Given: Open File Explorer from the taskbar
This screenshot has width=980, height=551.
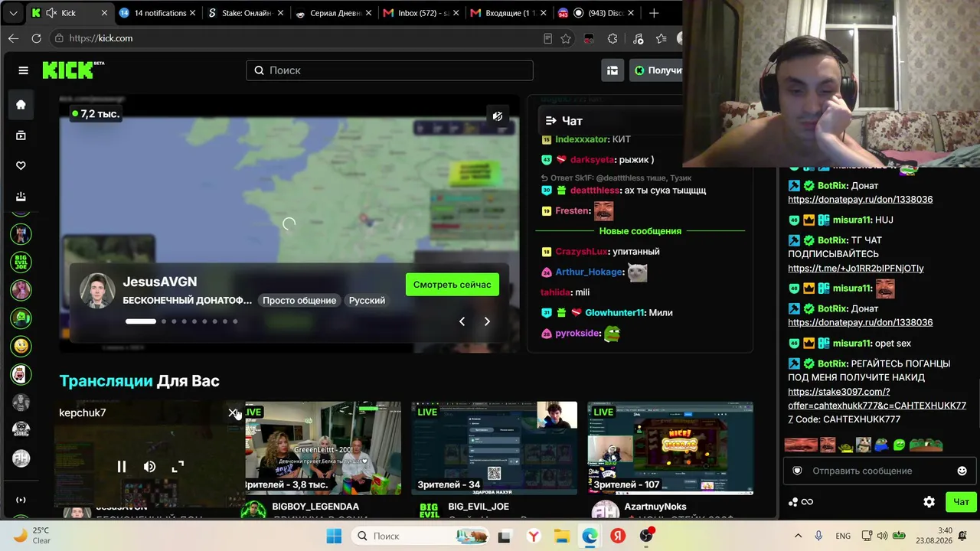Looking at the screenshot, I should tap(561, 536).
